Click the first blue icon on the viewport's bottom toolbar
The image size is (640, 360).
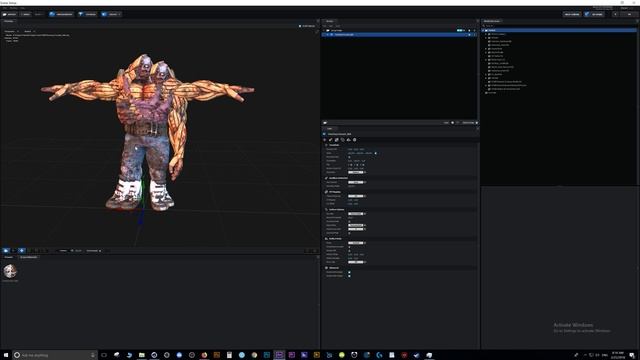point(6,251)
